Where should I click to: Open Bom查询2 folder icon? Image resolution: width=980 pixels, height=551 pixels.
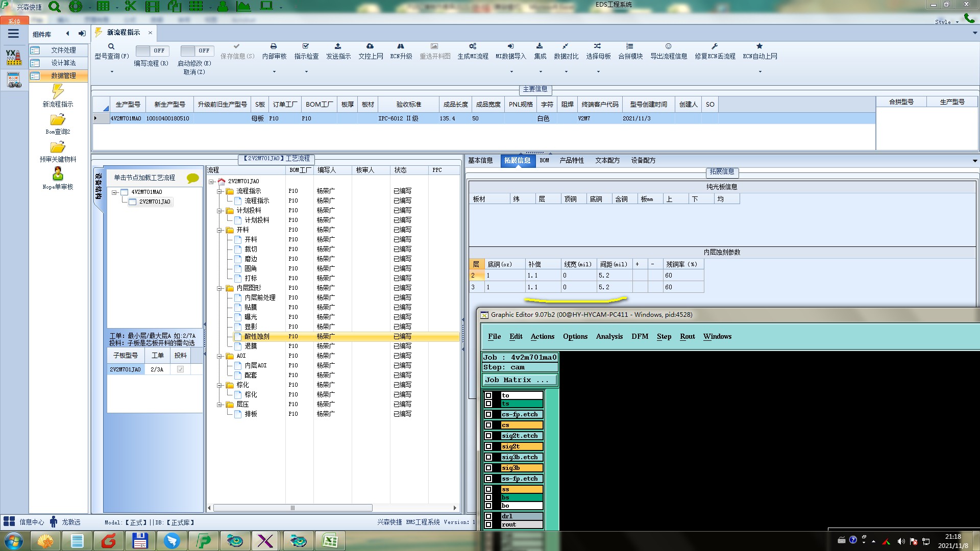(x=58, y=120)
